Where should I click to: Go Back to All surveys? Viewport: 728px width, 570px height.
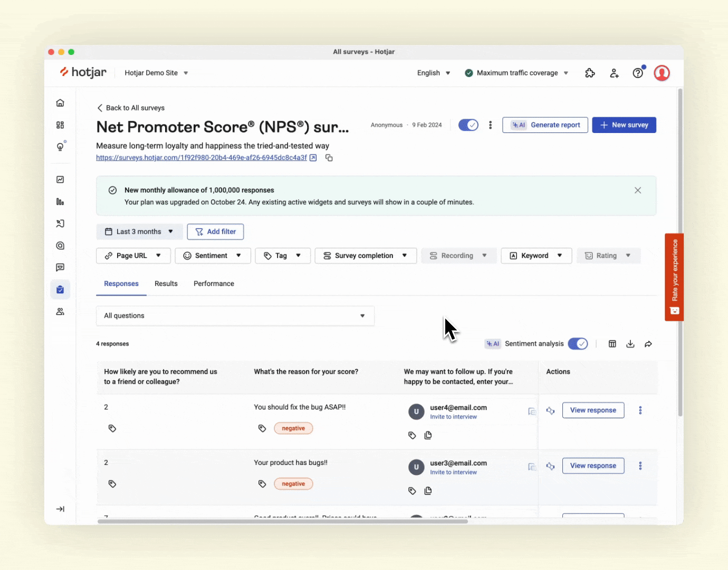[131, 108]
